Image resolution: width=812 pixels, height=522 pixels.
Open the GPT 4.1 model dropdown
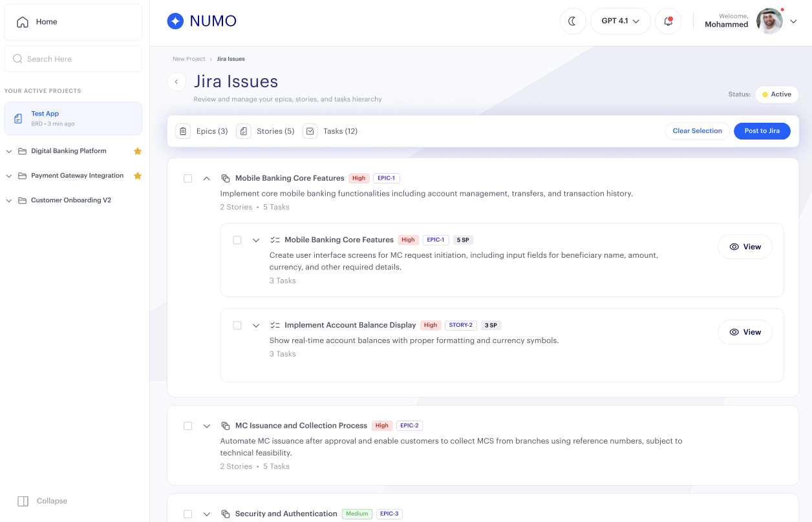(621, 21)
